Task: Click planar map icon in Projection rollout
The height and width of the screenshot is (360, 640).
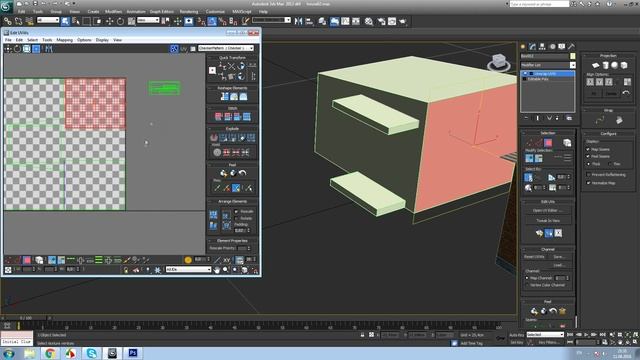Action: 596,65
